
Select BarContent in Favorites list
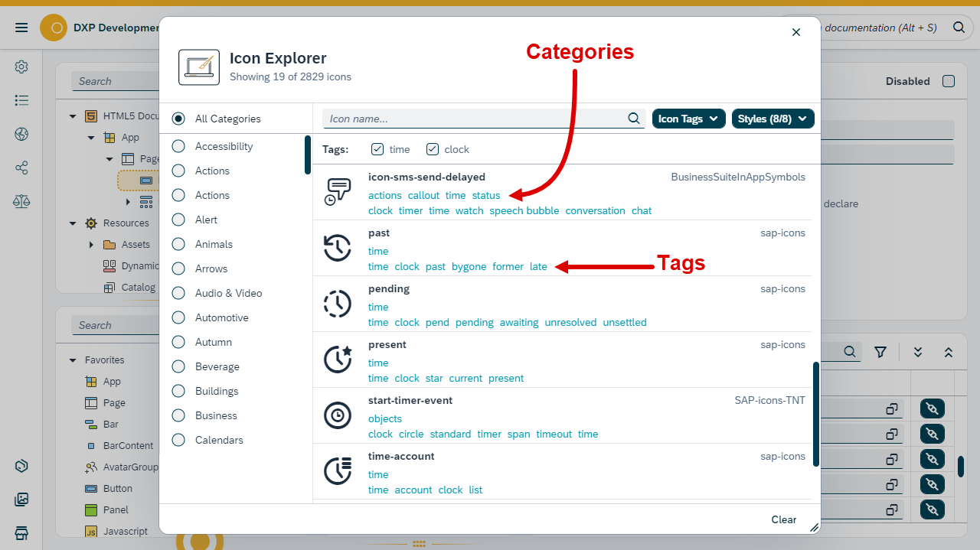(x=129, y=445)
